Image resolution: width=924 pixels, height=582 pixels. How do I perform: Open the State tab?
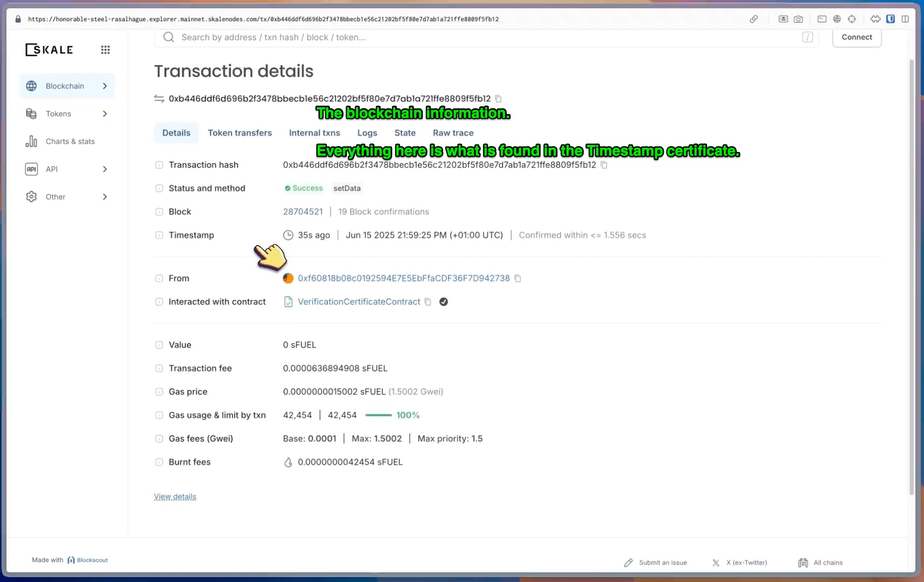click(405, 133)
